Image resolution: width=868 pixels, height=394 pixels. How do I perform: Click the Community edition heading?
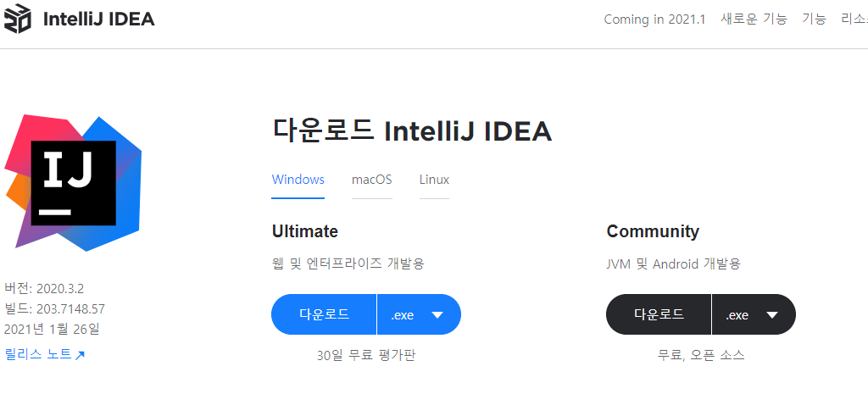point(653,231)
